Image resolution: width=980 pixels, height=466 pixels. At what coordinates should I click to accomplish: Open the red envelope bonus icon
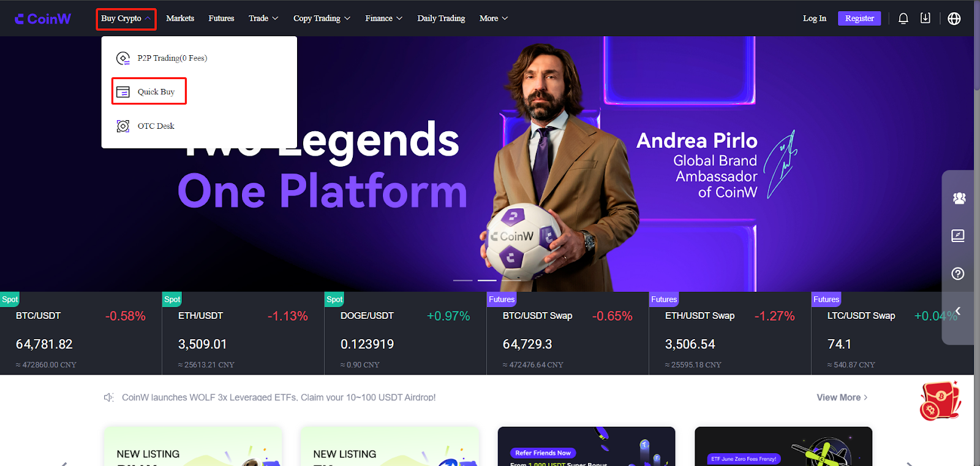pos(940,401)
